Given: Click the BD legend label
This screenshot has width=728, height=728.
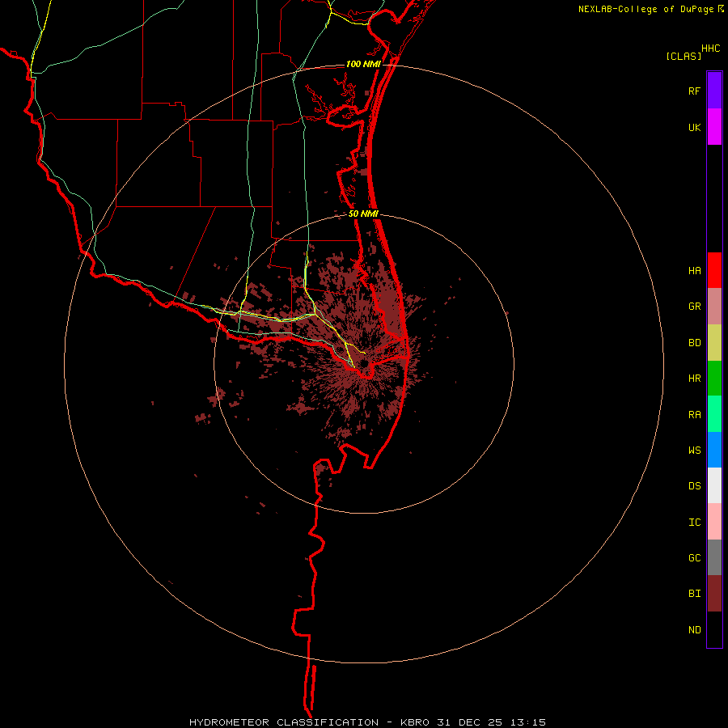Looking at the screenshot, I should [694, 343].
